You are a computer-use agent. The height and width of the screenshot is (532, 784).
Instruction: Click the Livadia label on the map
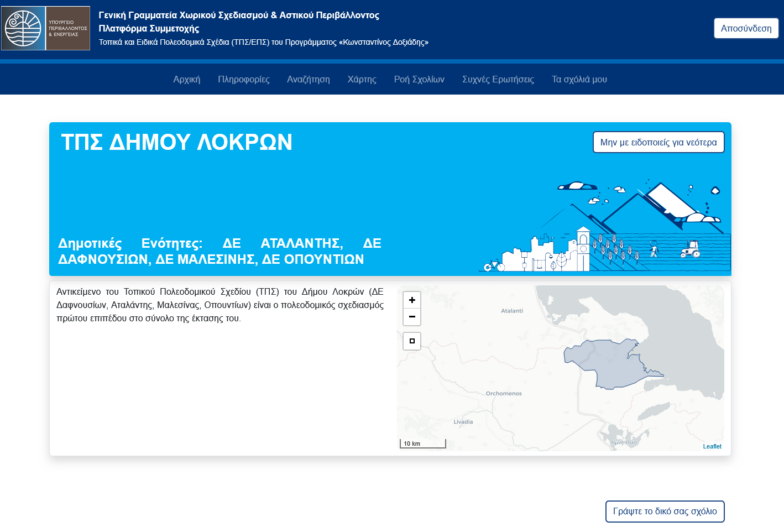point(463,422)
